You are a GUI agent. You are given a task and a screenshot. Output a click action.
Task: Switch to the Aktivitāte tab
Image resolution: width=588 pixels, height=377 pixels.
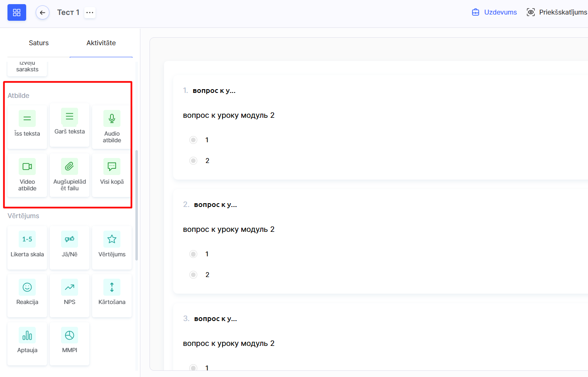click(101, 43)
